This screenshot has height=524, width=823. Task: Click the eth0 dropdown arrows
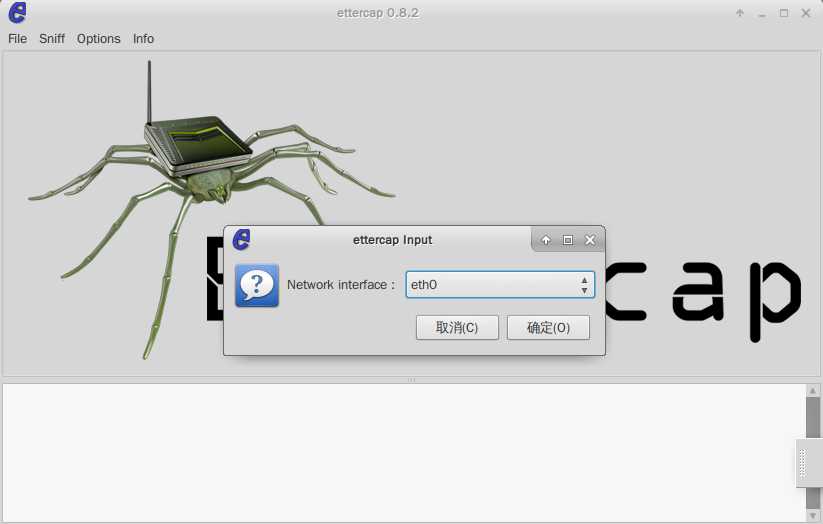pos(584,285)
